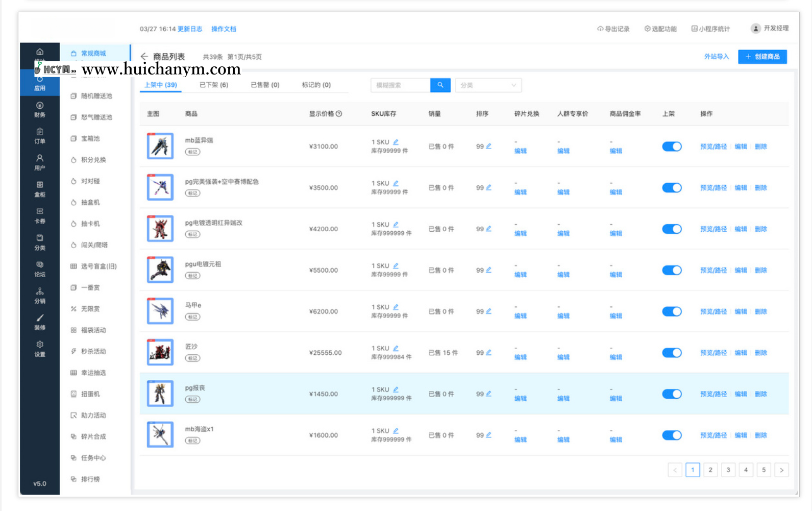
Task: Open 设置 gear in the dark sidebar
Action: (x=40, y=349)
